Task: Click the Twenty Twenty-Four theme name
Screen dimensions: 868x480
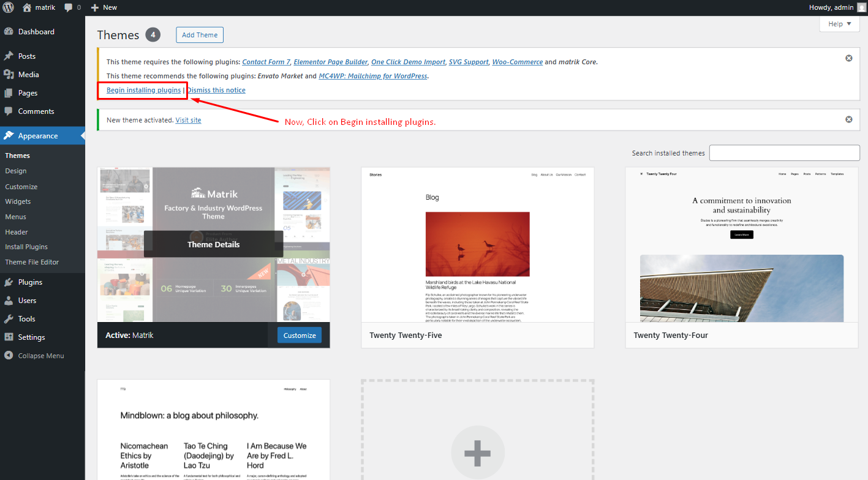Action: click(x=671, y=336)
